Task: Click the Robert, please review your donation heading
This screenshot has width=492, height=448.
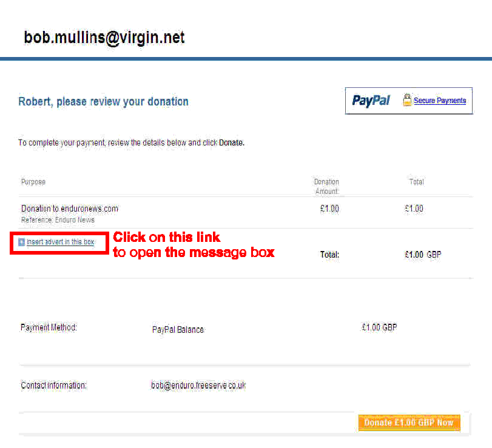Action: pyautogui.click(x=103, y=102)
